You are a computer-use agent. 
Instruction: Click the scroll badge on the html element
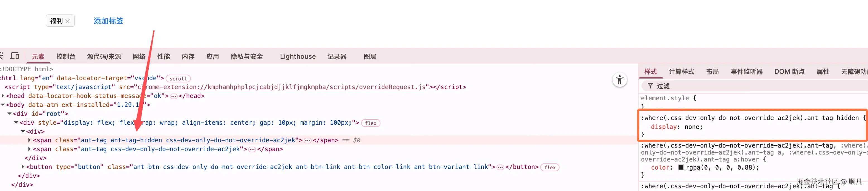(178, 79)
